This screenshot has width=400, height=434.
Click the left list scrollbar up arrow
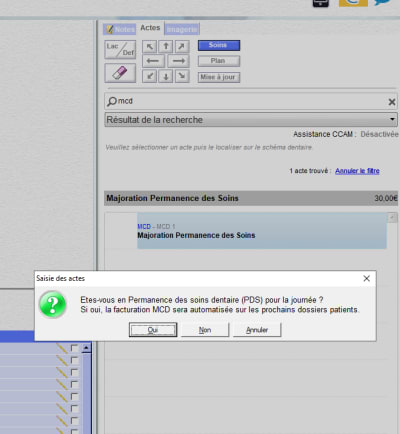[x=86, y=348]
